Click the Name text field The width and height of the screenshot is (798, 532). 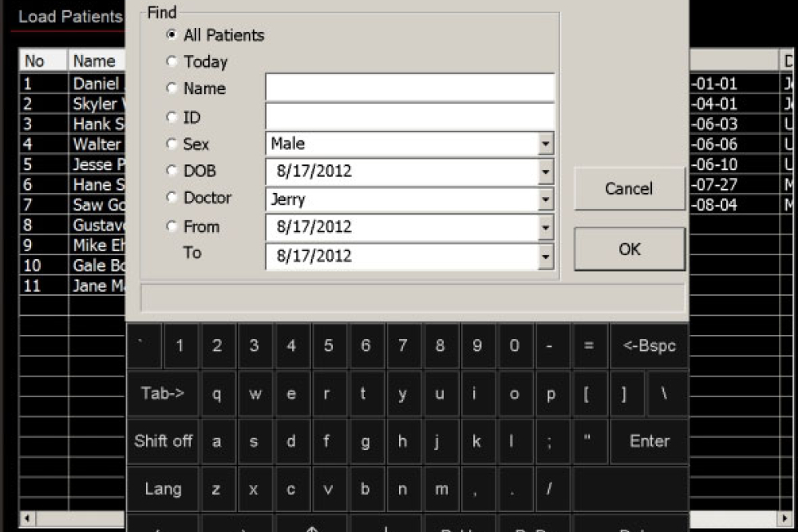click(x=409, y=88)
